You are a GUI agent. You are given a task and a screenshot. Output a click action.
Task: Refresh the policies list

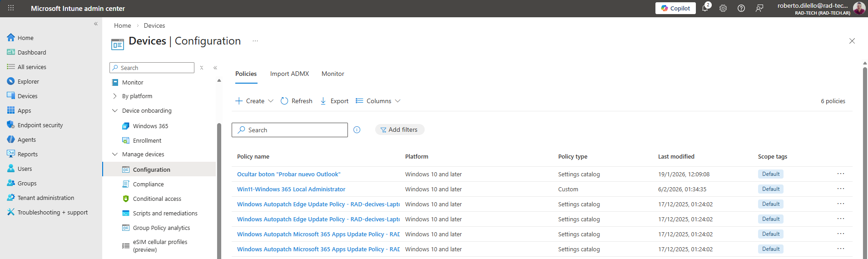296,101
